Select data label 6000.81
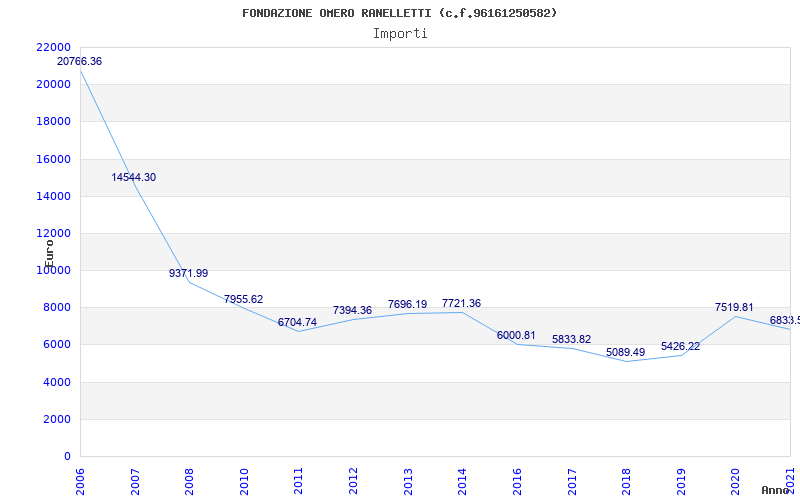The height and width of the screenshot is (500, 800). point(516,335)
